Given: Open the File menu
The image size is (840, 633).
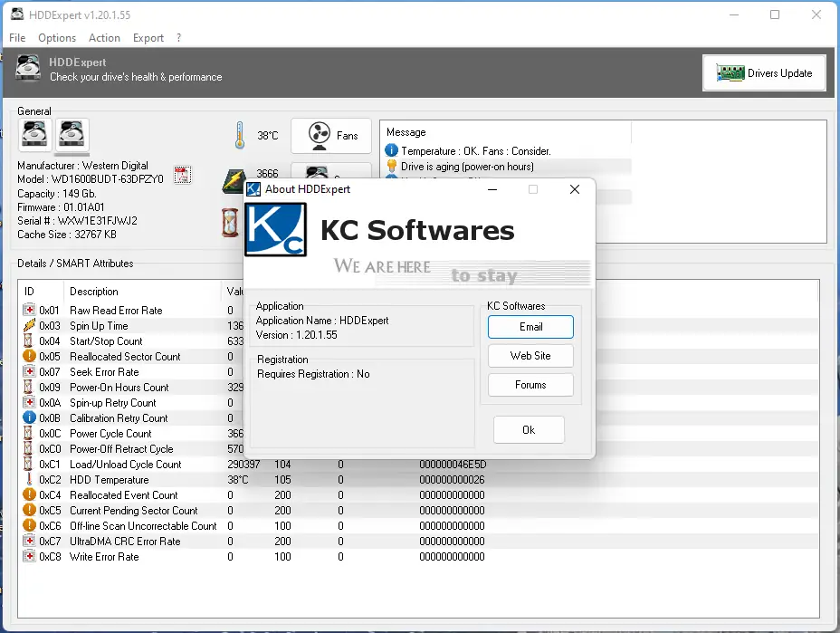Looking at the screenshot, I should point(17,37).
